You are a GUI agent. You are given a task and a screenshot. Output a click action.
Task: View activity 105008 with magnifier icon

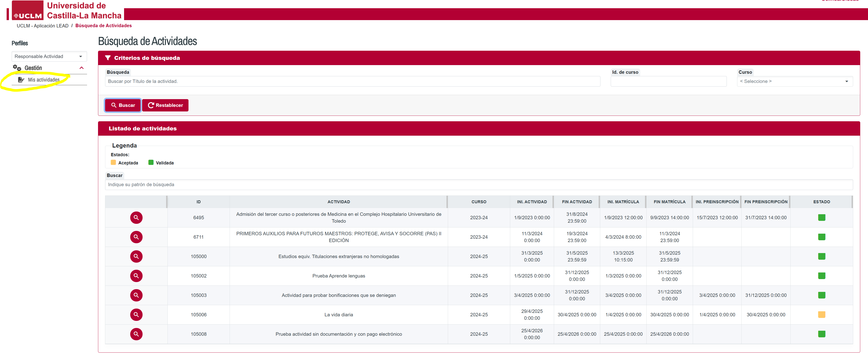136,334
